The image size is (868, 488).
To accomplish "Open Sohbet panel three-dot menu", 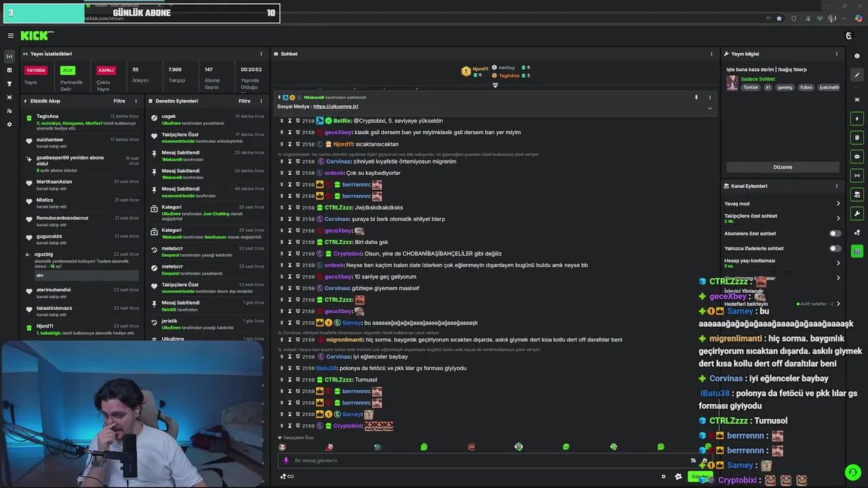I will 711,54.
